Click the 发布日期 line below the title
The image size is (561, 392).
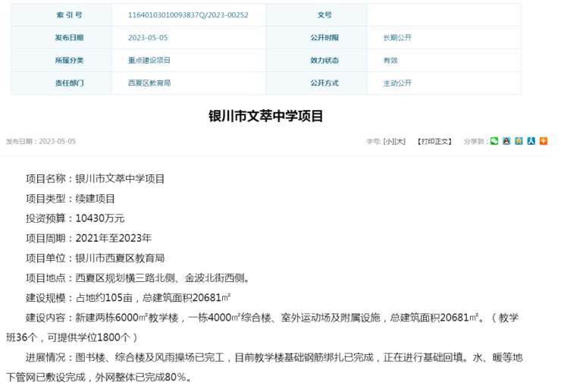[x=41, y=142]
